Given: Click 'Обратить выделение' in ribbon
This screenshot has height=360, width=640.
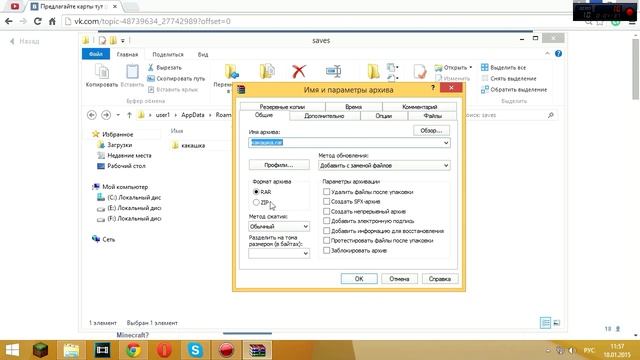Looking at the screenshot, I should coord(514,89).
